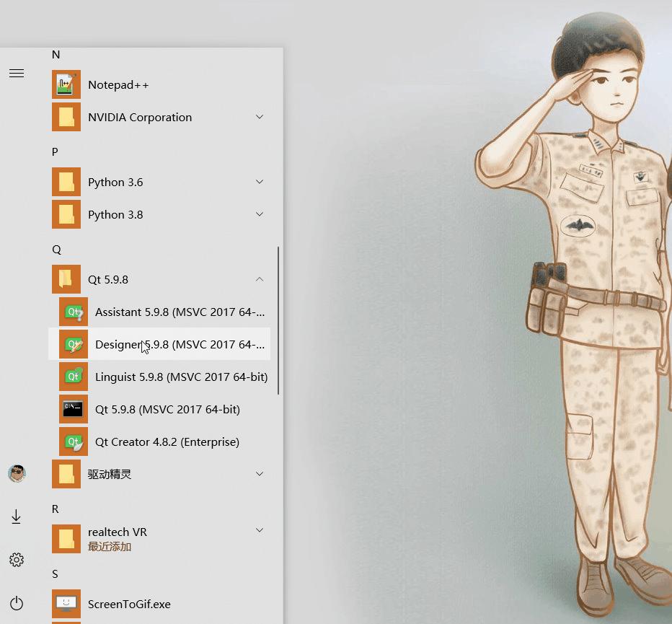Collapse the Qt 5.9.8 chevron
672x624 pixels.
(260, 279)
